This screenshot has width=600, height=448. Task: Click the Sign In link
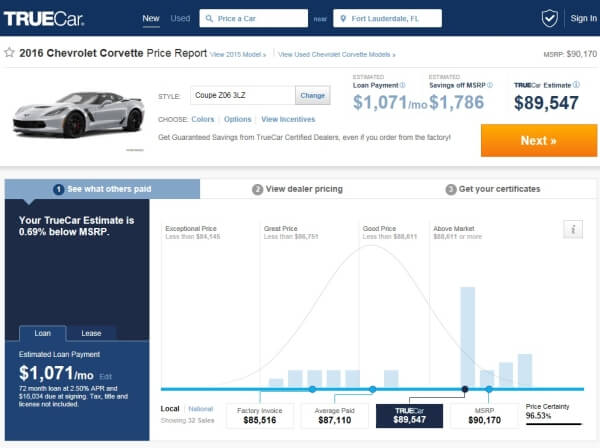point(583,18)
